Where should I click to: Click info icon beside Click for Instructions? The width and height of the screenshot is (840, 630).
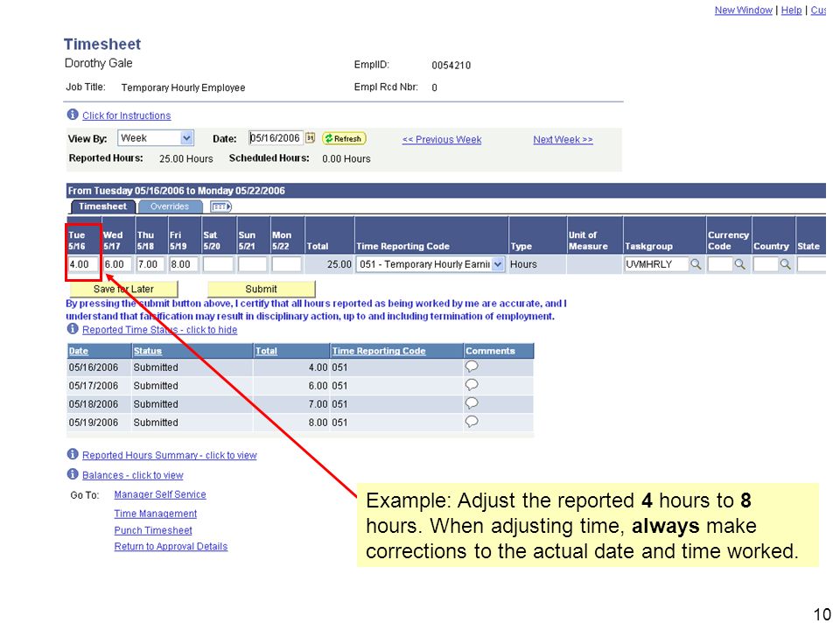point(73,115)
